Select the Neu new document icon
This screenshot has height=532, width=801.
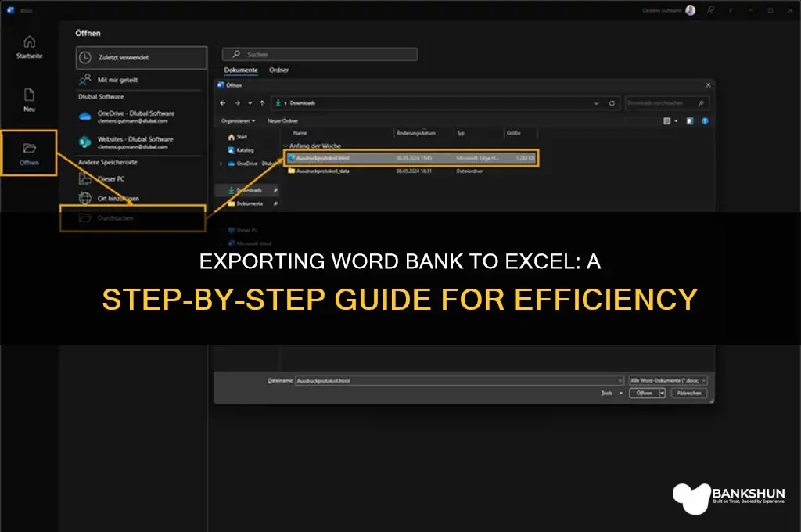pos(29,95)
